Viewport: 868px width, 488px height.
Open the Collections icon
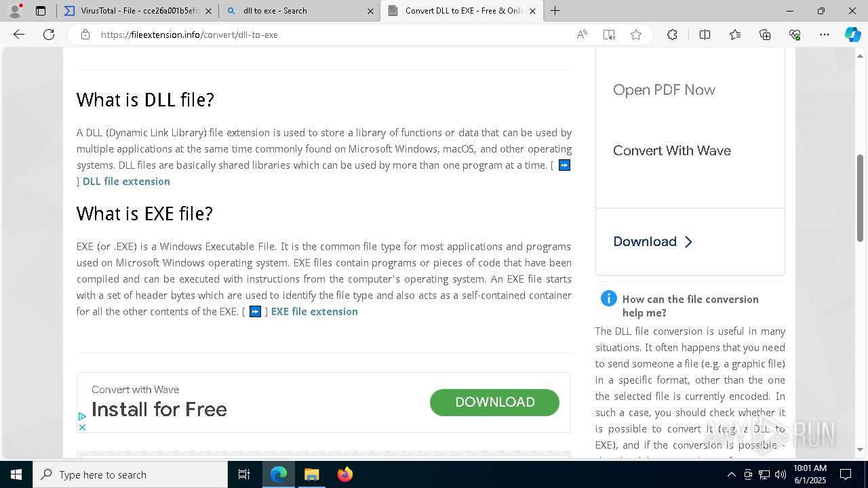pyautogui.click(x=765, y=35)
